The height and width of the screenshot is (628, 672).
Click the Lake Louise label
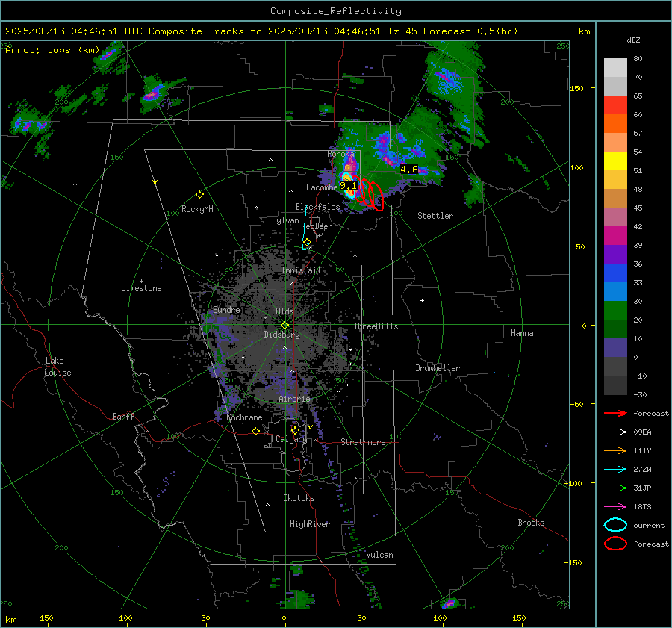click(57, 367)
